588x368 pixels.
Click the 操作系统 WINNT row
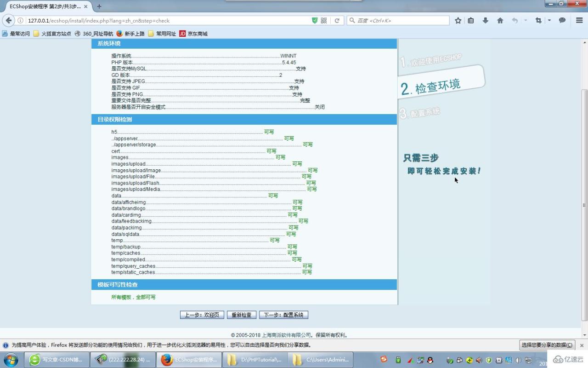[204, 56]
